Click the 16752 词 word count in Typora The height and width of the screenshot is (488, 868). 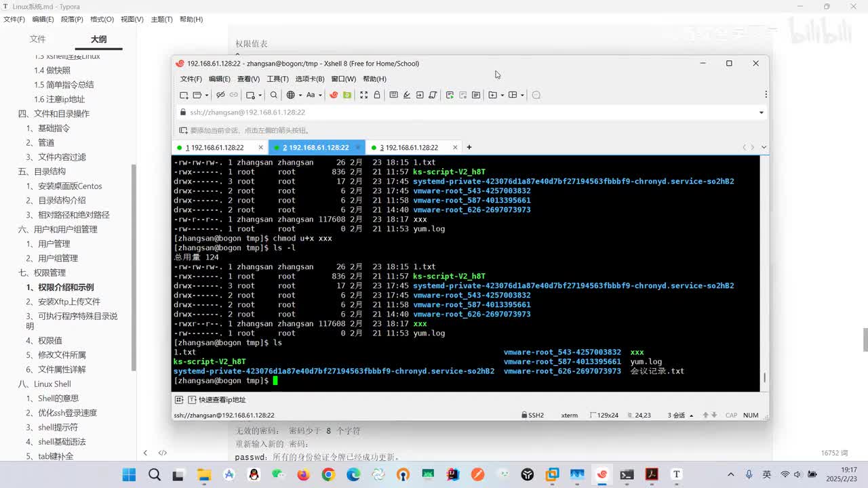pyautogui.click(x=834, y=453)
